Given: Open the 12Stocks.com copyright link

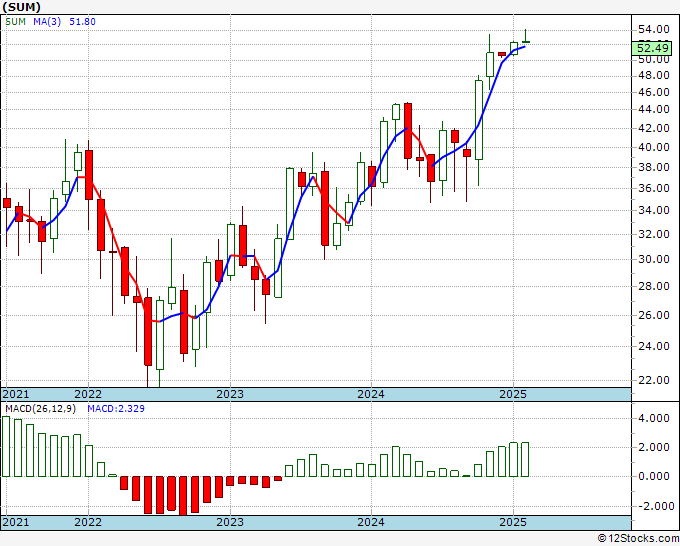Looking at the screenshot, I should pos(638,539).
